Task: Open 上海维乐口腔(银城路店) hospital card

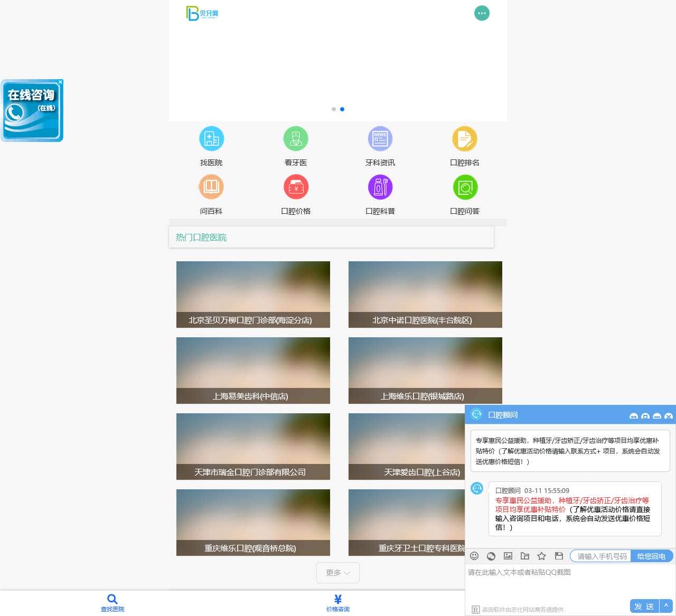Action: tap(425, 371)
